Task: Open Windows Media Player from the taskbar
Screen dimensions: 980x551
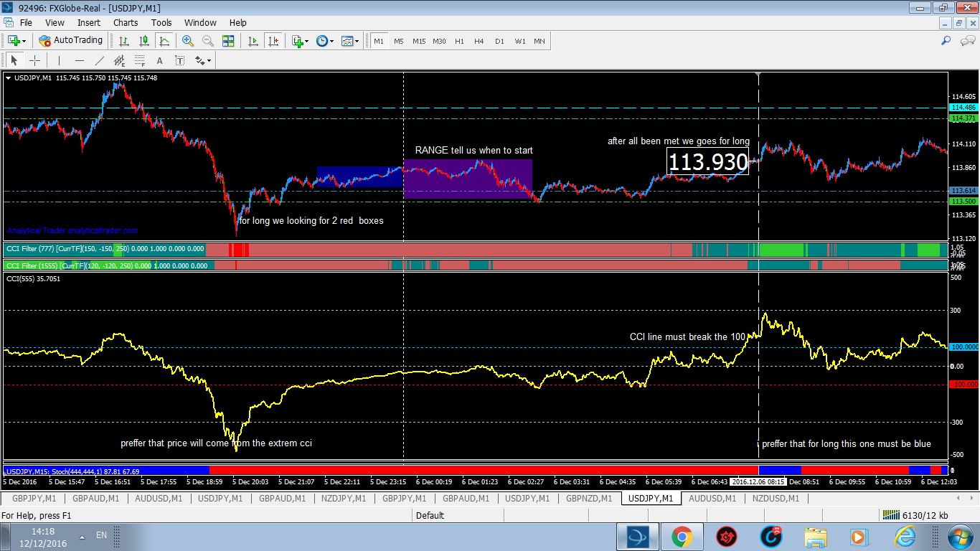Action: tap(859, 536)
